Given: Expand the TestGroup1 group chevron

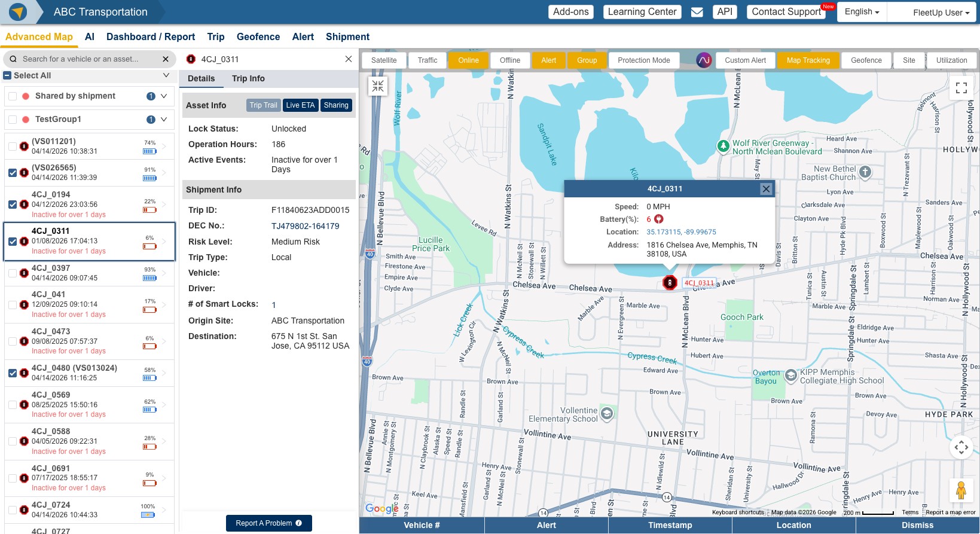Looking at the screenshot, I should pos(164,120).
